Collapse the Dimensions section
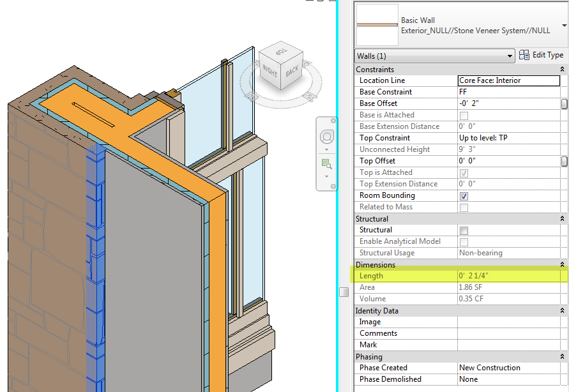Viewport: 569px width, 392px height. coord(561,264)
